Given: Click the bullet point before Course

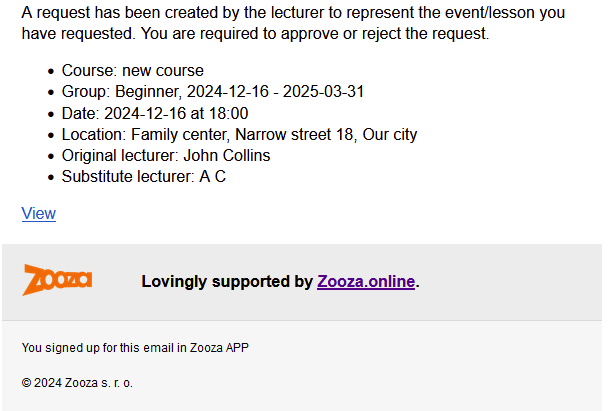Looking at the screenshot, I should (x=51, y=72).
